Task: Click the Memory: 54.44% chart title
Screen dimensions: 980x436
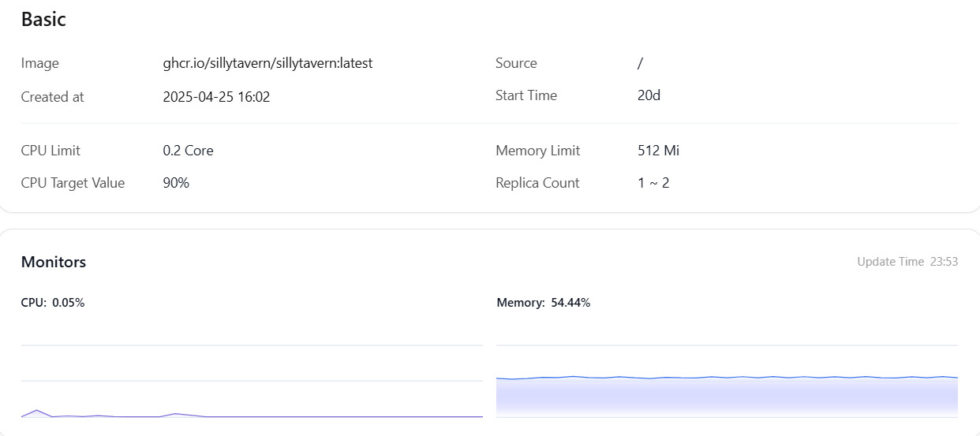Action: click(x=544, y=303)
